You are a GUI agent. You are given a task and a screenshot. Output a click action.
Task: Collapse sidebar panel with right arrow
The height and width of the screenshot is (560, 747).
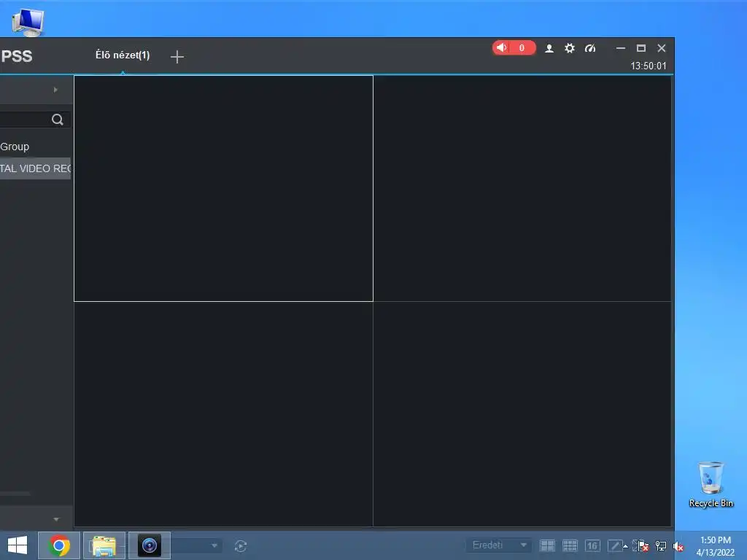(55, 90)
